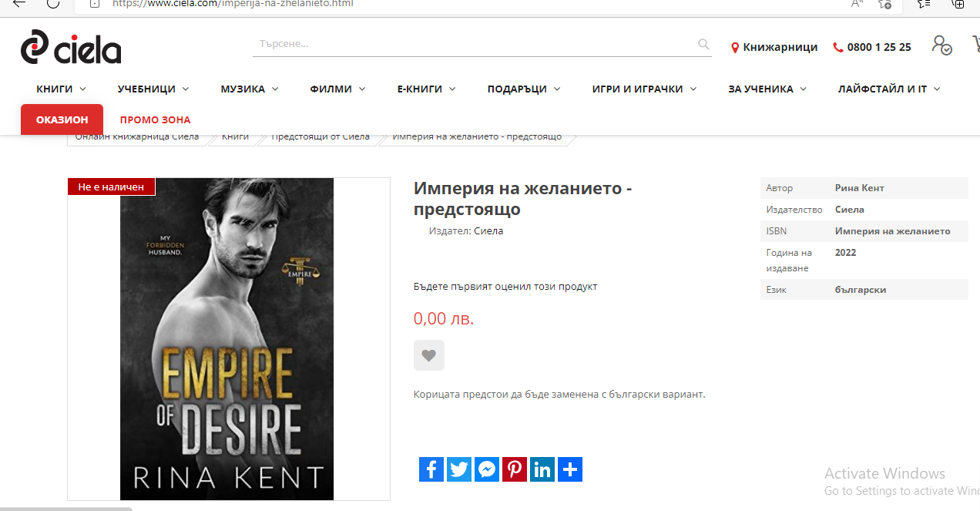Open the МУЗИКА menu

250,89
